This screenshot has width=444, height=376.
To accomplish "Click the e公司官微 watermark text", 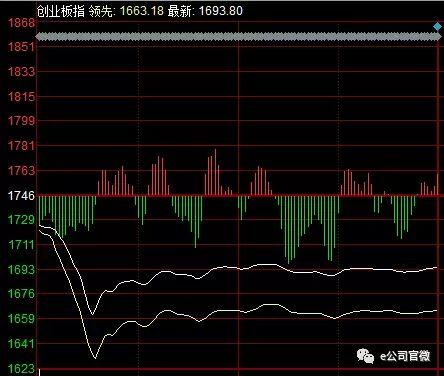I will (405, 356).
